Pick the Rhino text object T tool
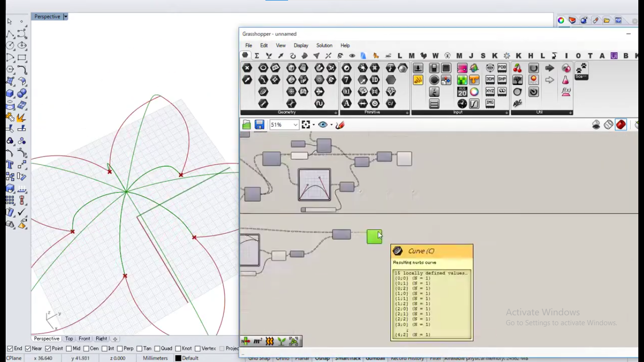 (x=10, y=165)
